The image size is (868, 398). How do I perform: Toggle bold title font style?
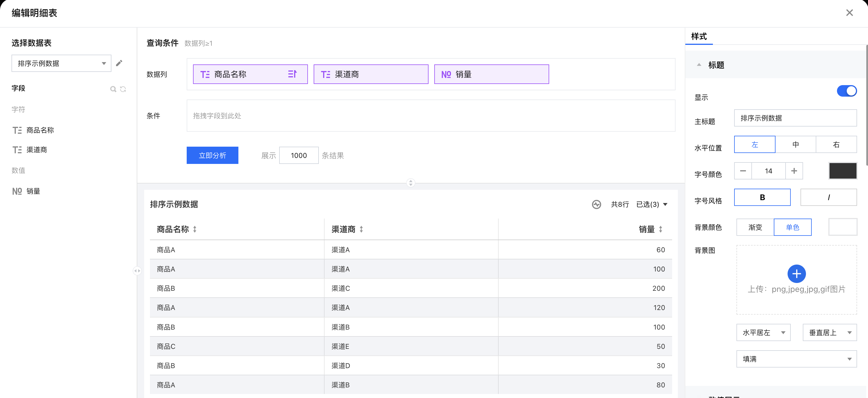[762, 197]
